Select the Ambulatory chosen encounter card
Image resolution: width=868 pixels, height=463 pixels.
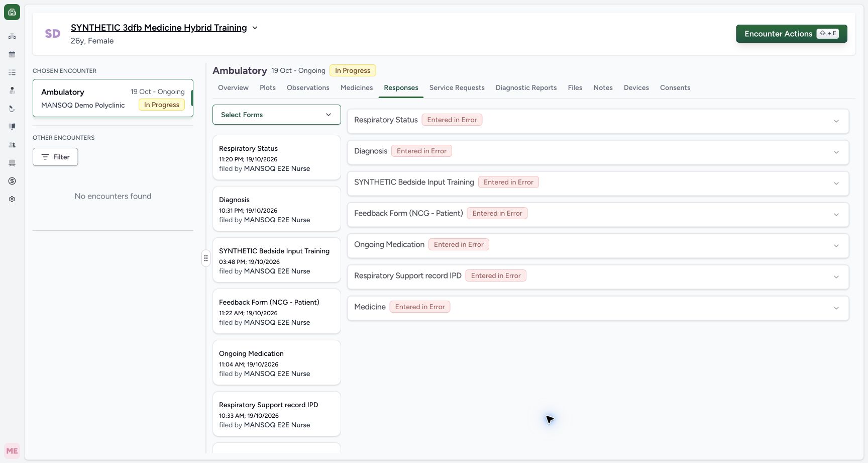(113, 98)
